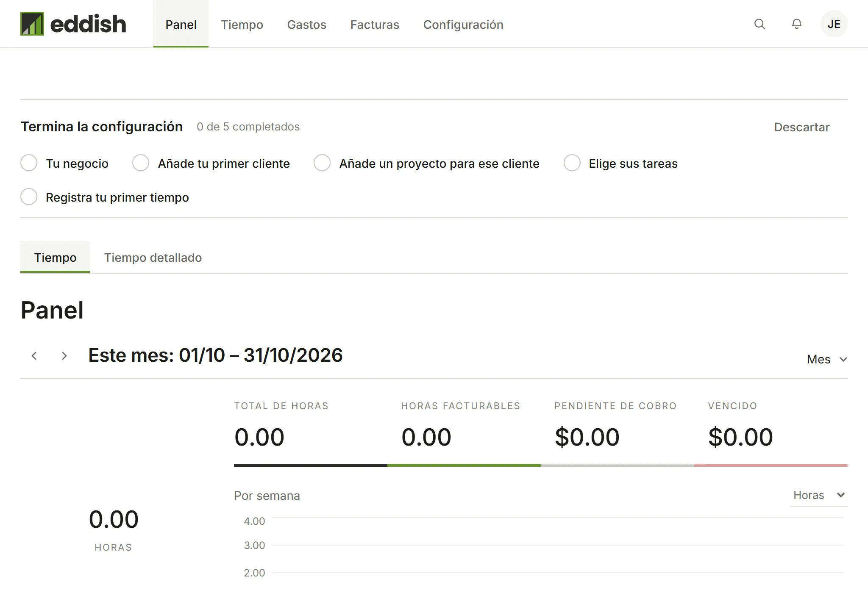The image size is (868, 593).
Task: Check 'Registra tu primer tiempo' circle
Action: (x=29, y=197)
